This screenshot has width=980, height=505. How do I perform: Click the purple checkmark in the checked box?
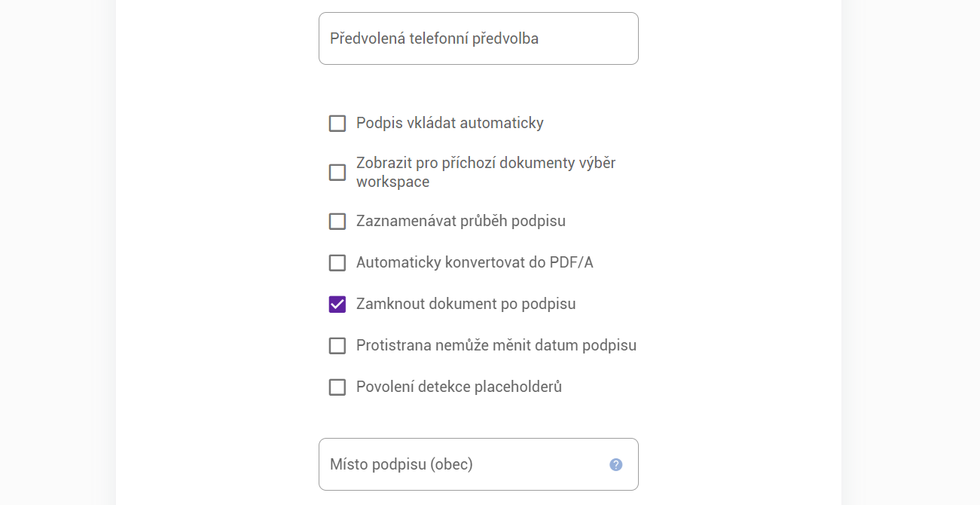click(x=337, y=305)
